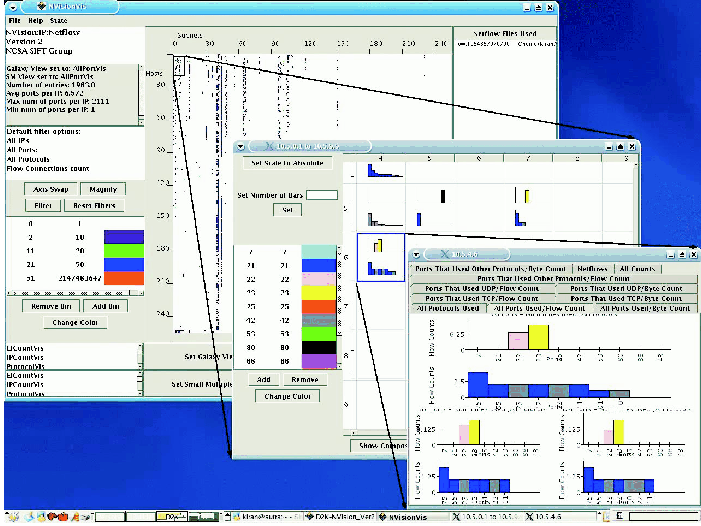Screen dimensions: 701x526
Task: Open the Help menu
Action: pos(35,20)
